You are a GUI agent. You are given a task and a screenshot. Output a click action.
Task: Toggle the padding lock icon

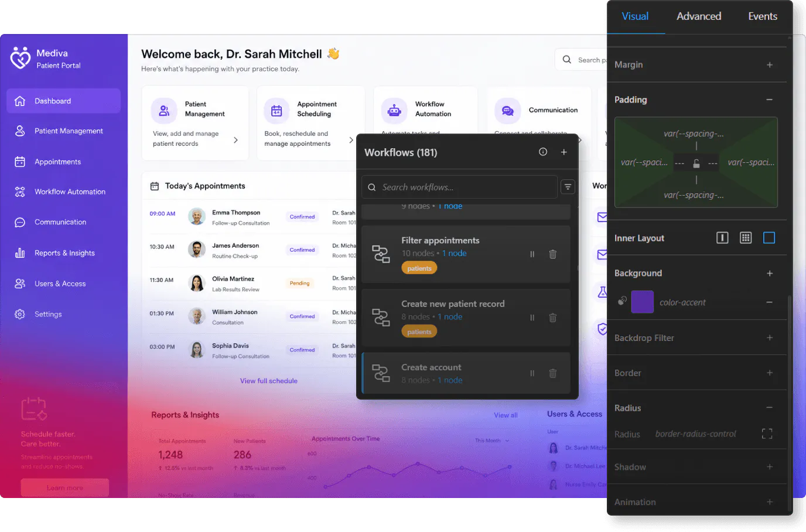(696, 163)
